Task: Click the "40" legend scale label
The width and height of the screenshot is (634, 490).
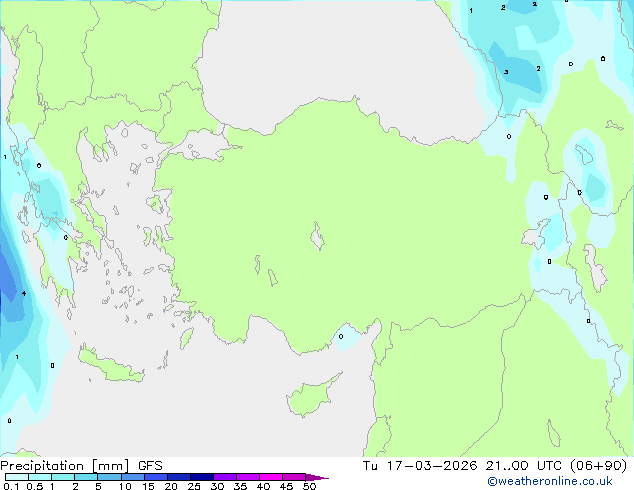Action: pyautogui.click(x=263, y=486)
